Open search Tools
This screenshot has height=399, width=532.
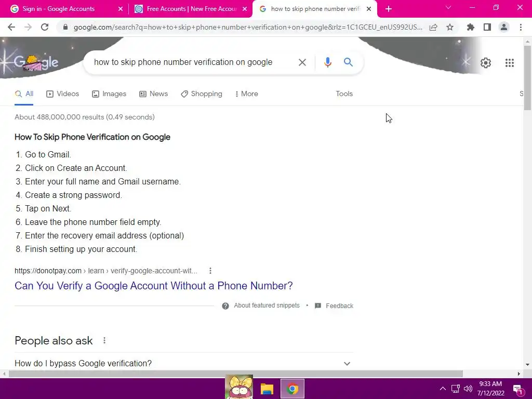click(344, 94)
